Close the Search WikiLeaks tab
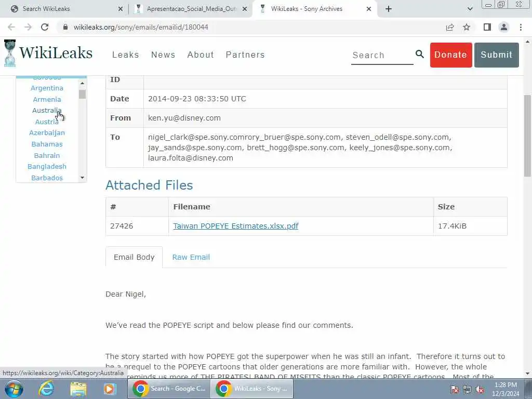Viewport: 532px width, 399px height. point(121,9)
